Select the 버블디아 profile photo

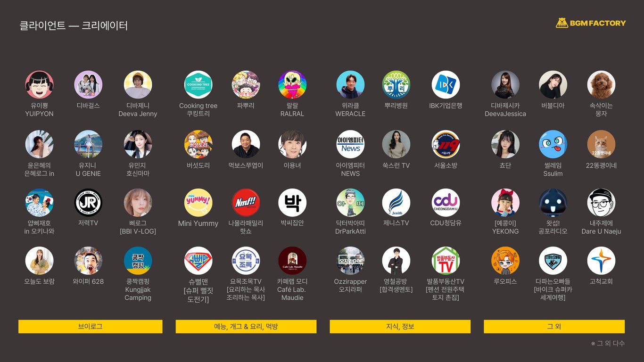coord(553,85)
